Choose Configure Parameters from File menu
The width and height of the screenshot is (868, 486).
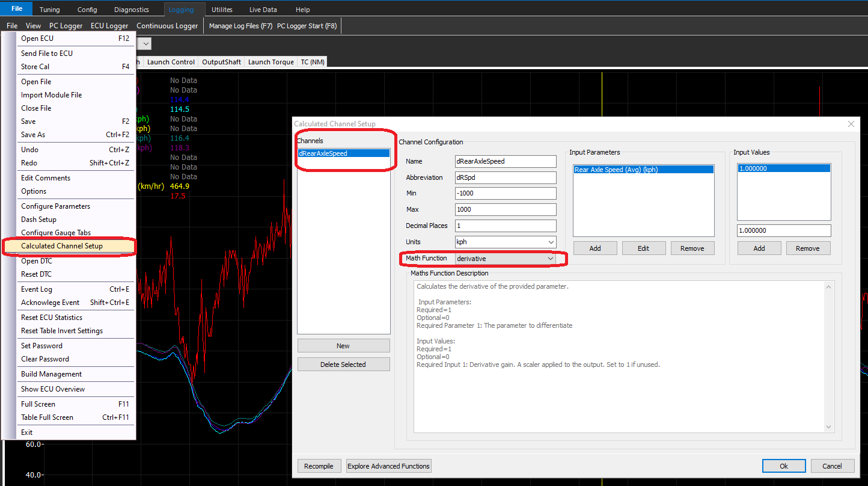tap(55, 206)
